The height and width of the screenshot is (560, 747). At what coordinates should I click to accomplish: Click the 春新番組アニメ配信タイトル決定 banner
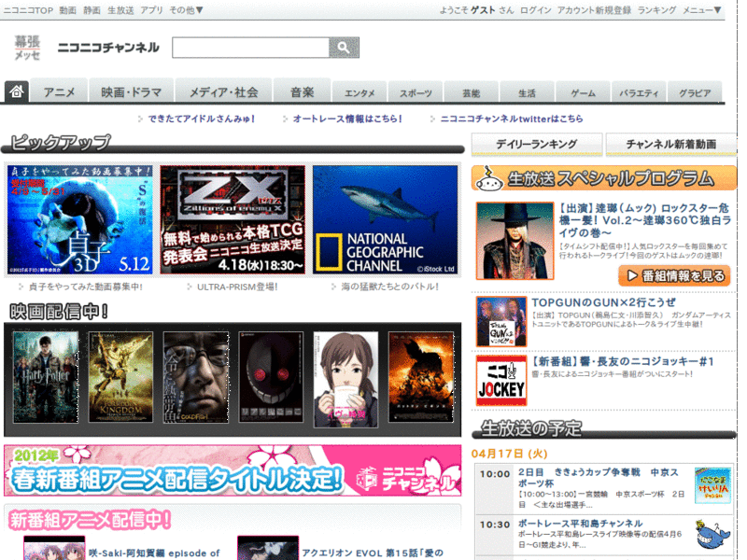233,470
